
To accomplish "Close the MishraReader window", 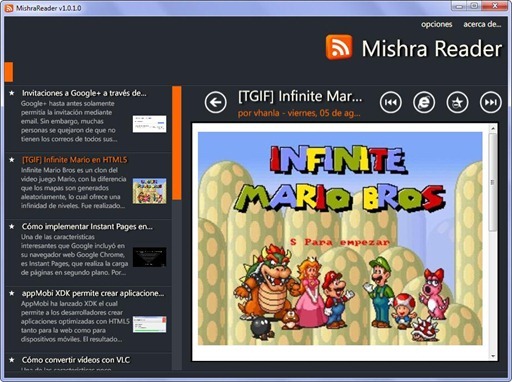I will click(x=495, y=6).
